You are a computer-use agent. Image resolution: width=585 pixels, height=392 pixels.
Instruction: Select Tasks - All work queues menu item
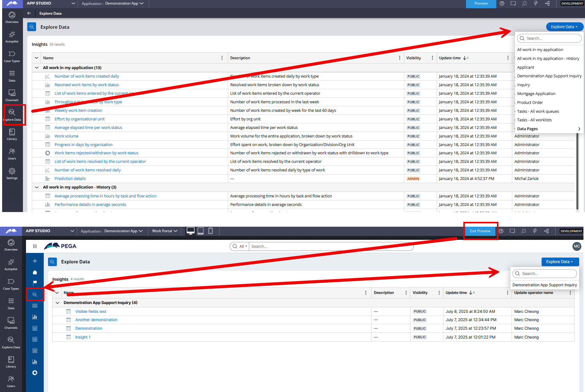538,112
